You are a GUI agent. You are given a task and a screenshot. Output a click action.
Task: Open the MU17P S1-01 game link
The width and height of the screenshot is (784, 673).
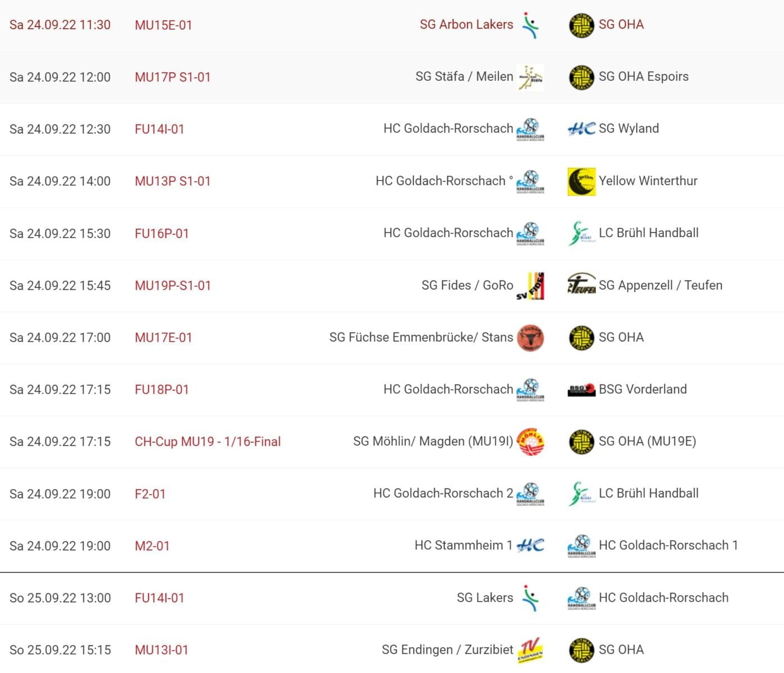172,77
